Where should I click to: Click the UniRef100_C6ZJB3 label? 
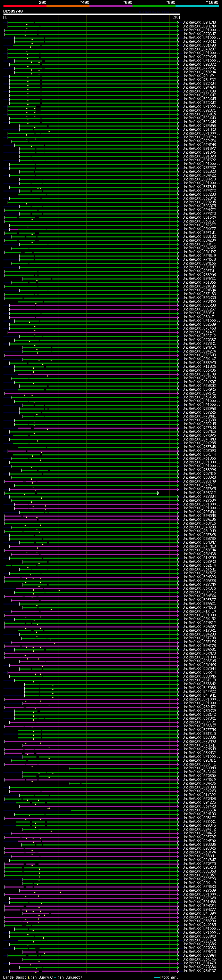199,294
